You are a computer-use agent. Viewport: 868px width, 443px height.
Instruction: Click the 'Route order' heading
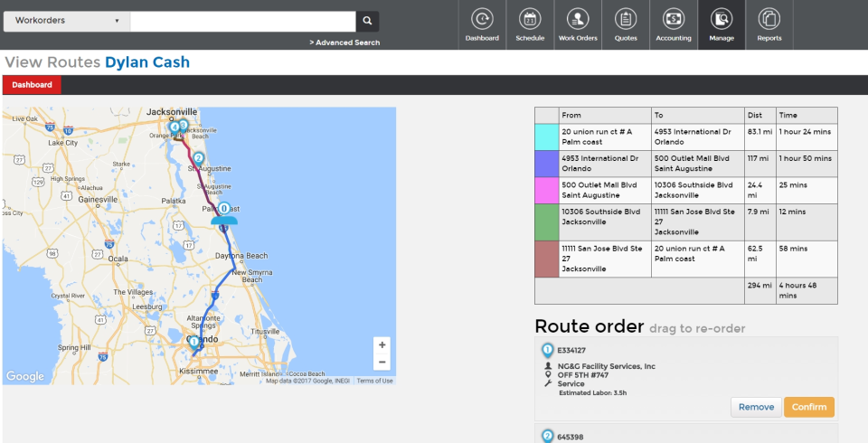589,326
